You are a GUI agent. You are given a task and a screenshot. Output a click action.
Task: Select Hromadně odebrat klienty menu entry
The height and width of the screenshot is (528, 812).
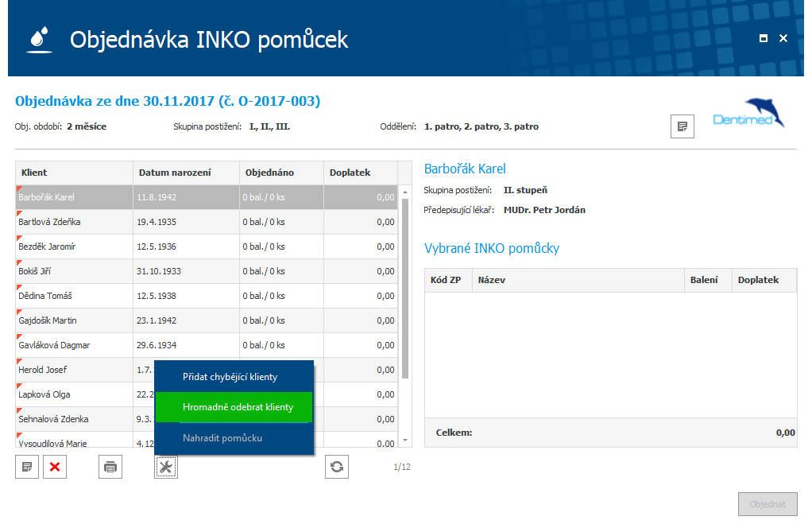234,407
